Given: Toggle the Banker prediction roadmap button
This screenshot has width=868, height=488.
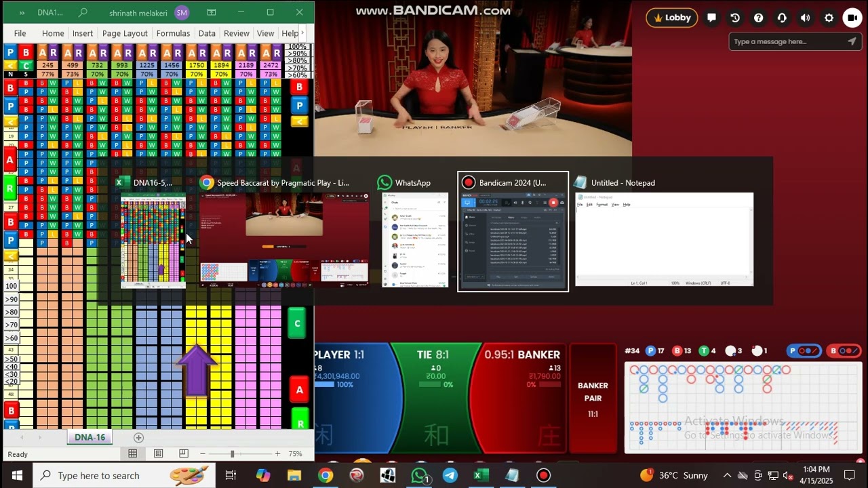Looking at the screenshot, I should click(x=845, y=351).
